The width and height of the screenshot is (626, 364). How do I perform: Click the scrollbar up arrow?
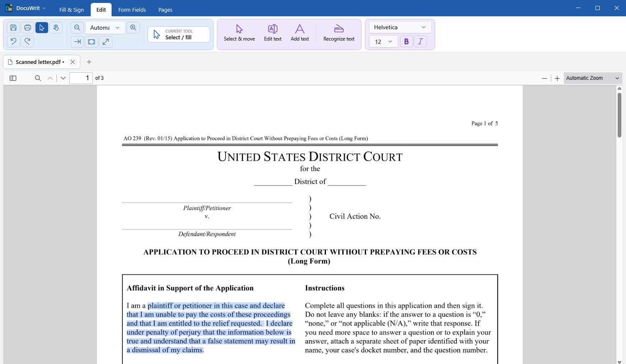point(619,88)
